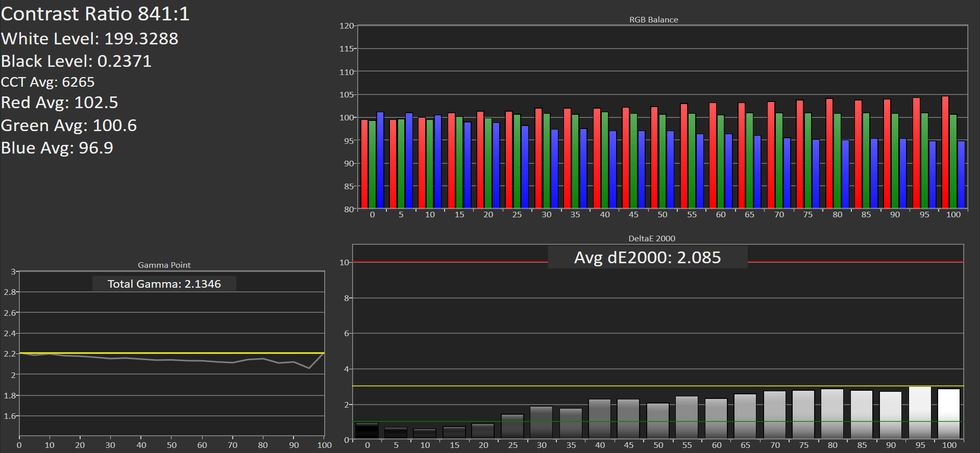This screenshot has width=980, height=453.
Task: Click the DeltaE bar at 80
Action: point(832,414)
